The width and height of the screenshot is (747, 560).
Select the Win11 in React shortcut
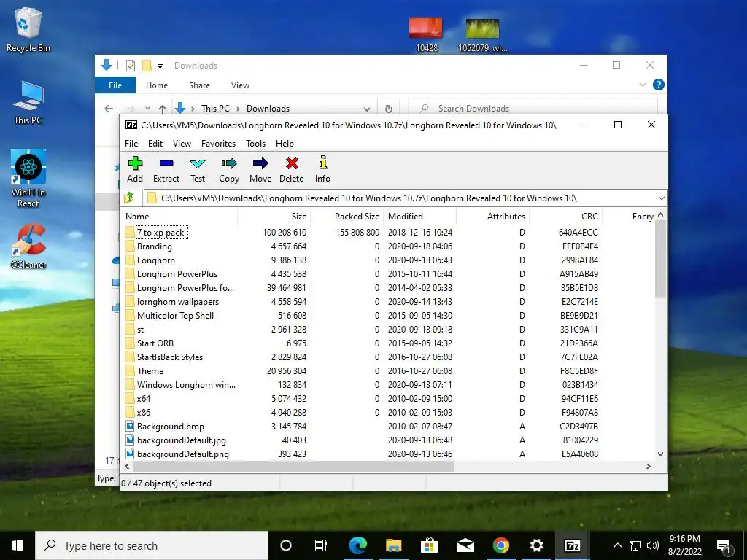28,179
